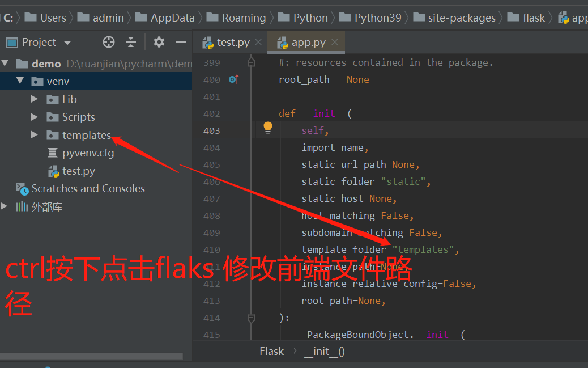Select Scratches and Consoles entry
The image size is (588, 368).
point(88,188)
